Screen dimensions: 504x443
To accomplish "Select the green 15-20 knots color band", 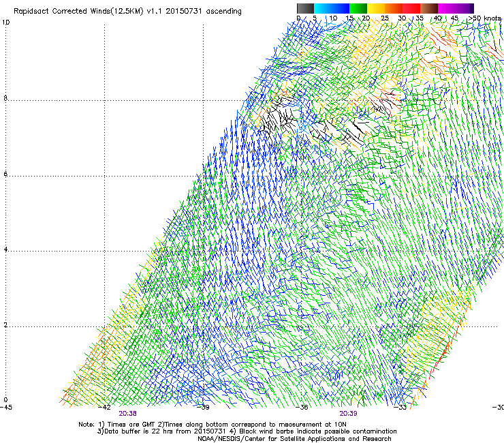I will (358, 8).
